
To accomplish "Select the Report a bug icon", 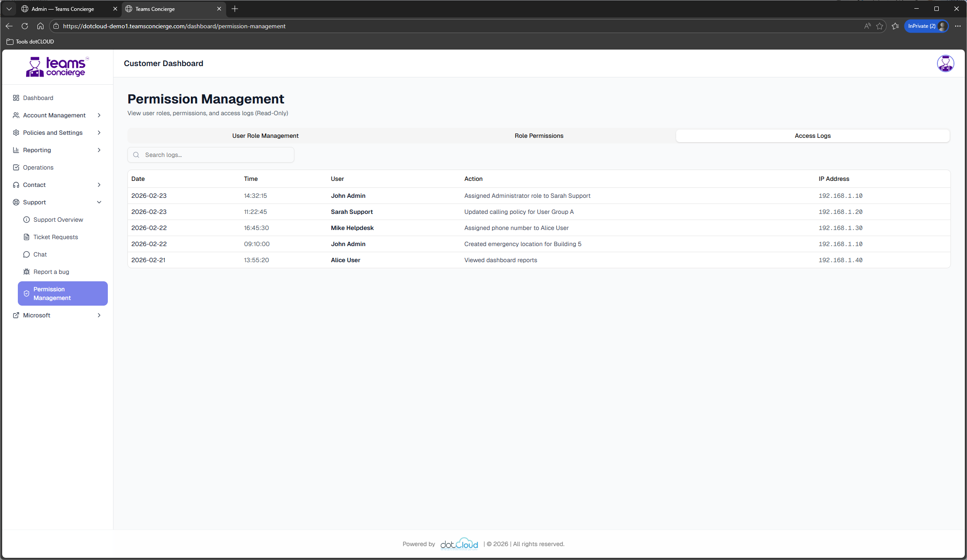I will (27, 271).
